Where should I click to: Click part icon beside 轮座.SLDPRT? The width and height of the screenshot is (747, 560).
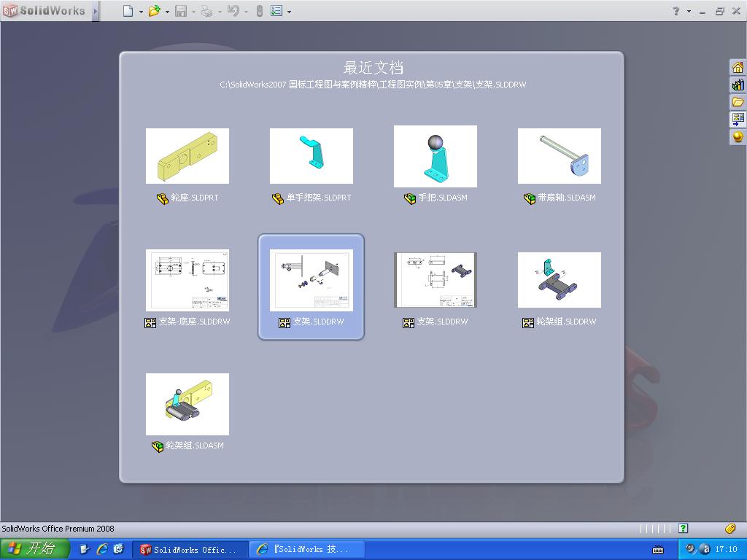pos(163,198)
